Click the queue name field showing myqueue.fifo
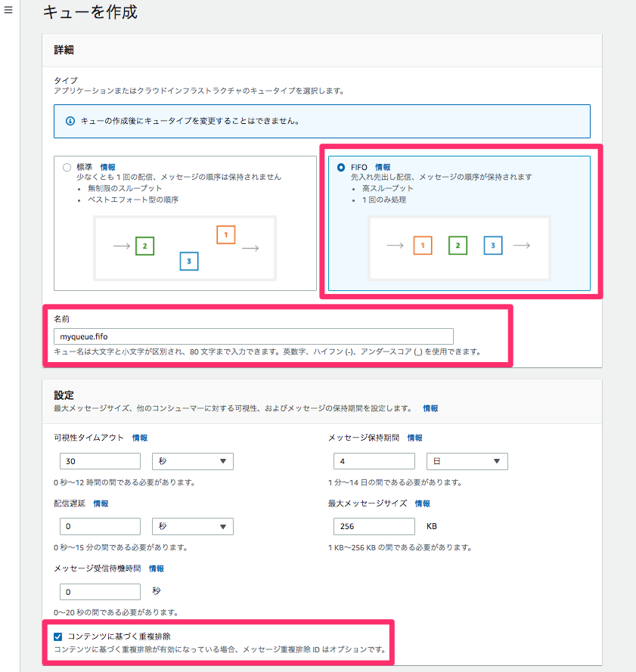 [253, 336]
